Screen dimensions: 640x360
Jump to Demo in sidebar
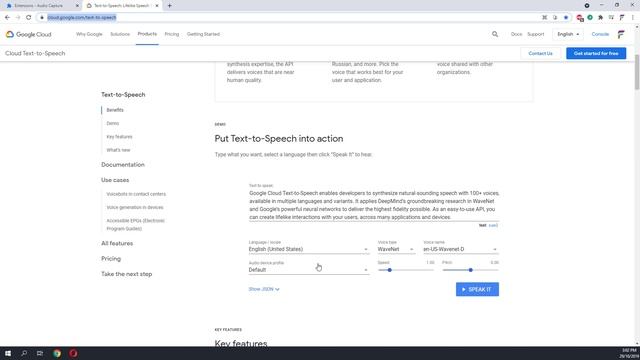point(113,123)
